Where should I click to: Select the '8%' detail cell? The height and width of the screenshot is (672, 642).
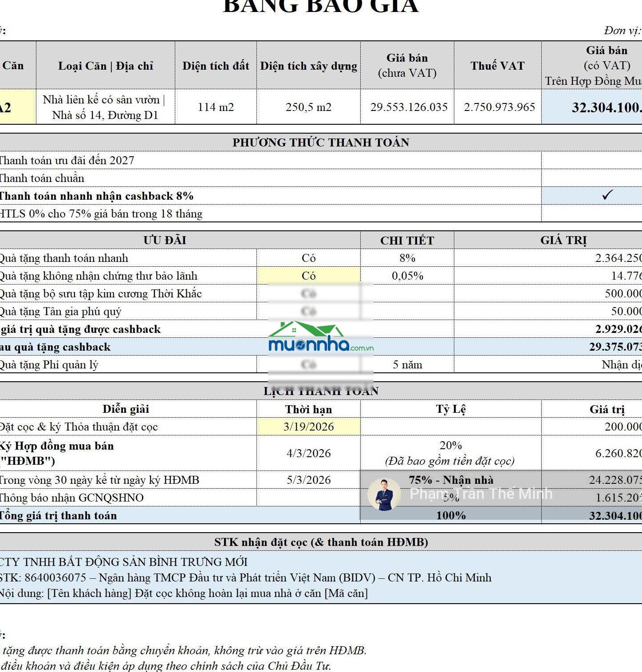point(407,258)
